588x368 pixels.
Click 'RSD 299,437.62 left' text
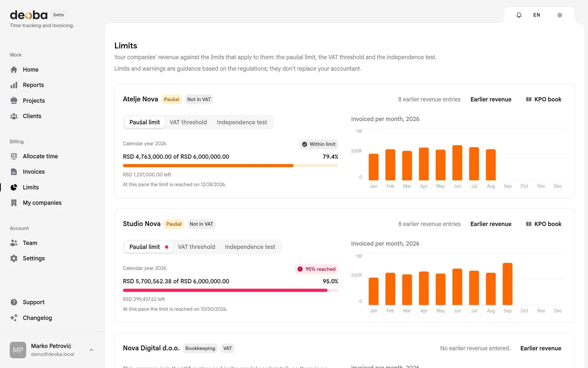point(144,299)
